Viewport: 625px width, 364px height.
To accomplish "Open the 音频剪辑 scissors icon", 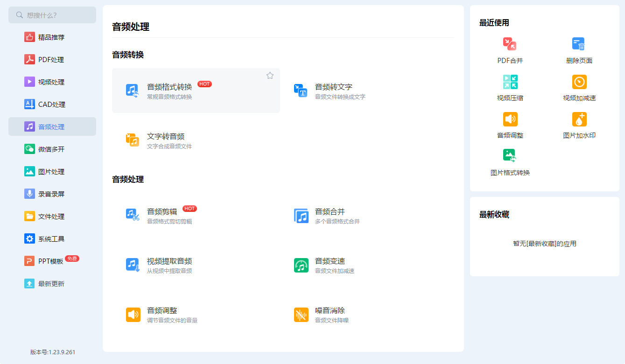I will click(133, 215).
